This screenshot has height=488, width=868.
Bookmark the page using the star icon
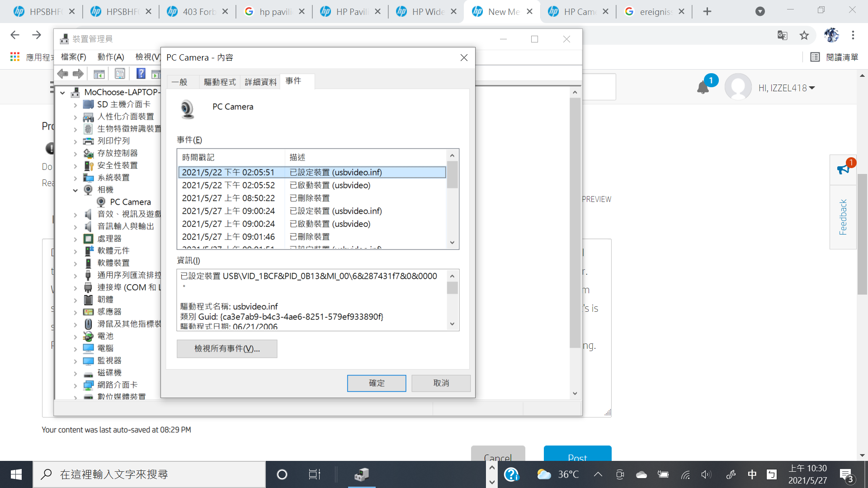(804, 35)
